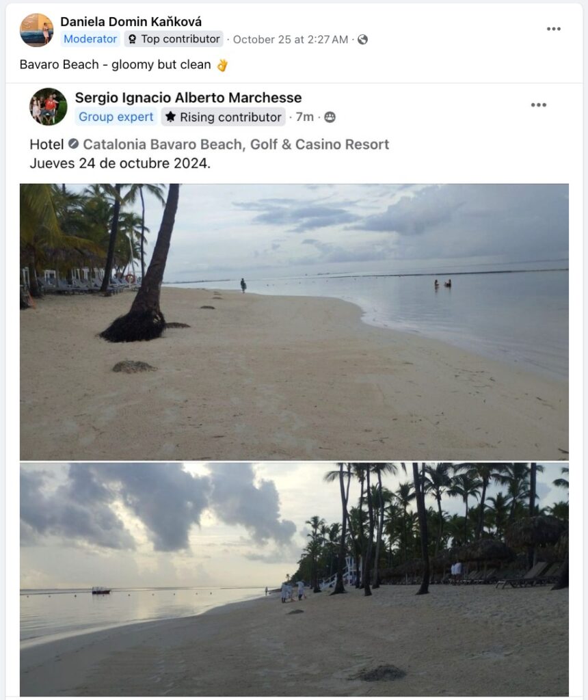Open the first beach photo with leaning palm
Image resolution: width=588 pixels, height=700 pixels.
click(294, 321)
